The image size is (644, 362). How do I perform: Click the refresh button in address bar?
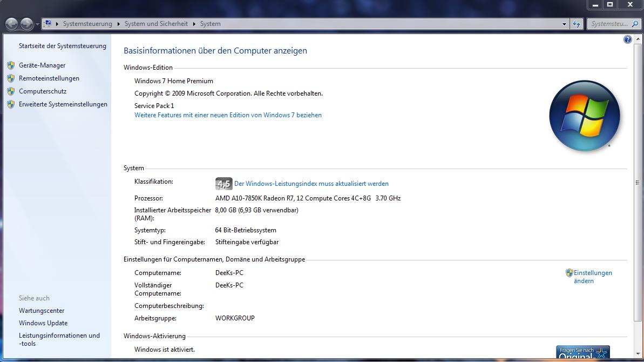click(577, 24)
